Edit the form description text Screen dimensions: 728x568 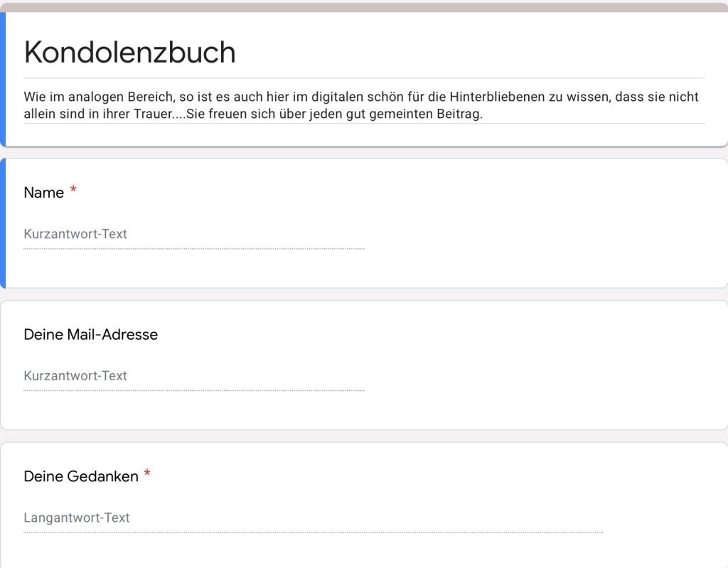coord(361,105)
